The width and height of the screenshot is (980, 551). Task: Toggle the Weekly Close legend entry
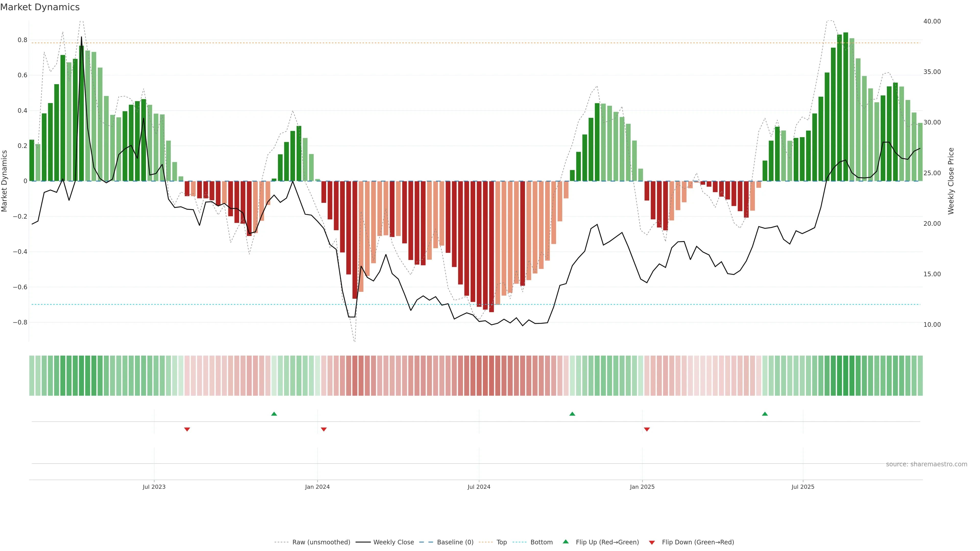(x=393, y=542)
